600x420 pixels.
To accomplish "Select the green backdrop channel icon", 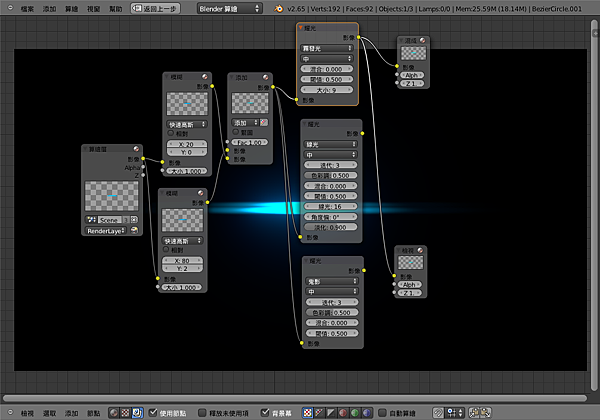I will 355,413.
